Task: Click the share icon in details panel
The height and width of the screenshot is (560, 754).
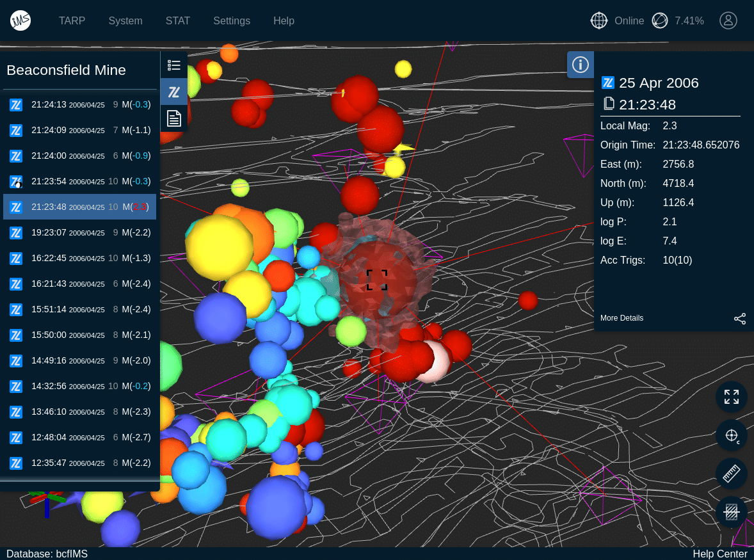Action: pyautogui.click(x=740, y=319)
